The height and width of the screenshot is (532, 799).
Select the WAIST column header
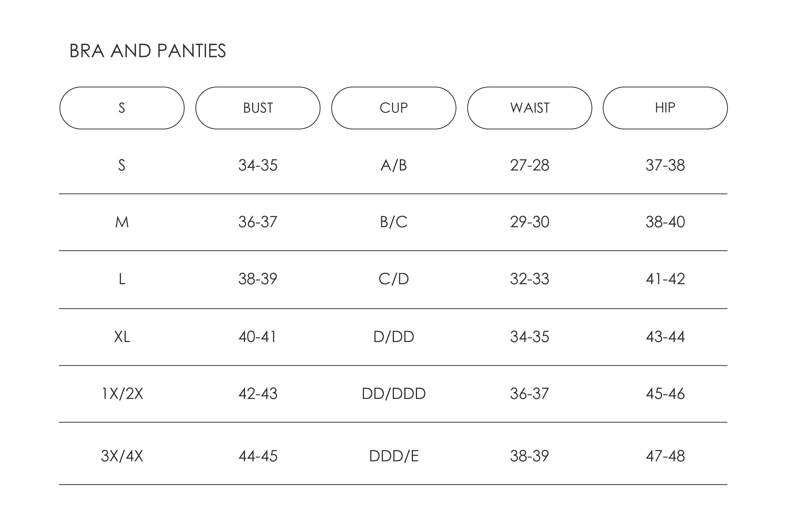click(x=529, y=108)
